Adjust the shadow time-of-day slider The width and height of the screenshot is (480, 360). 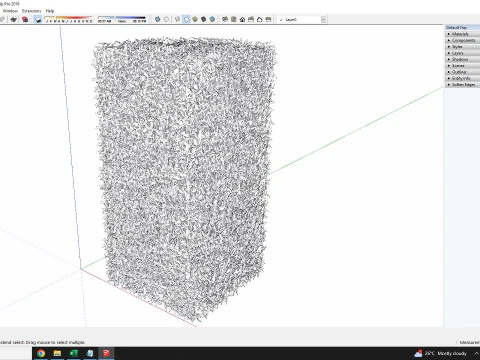122,19
